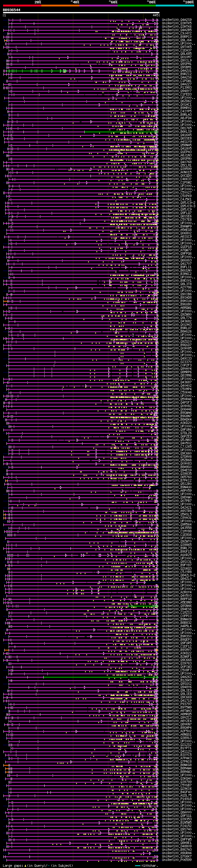Select hit UniRef100_Q7DMV8
The height and width of the screenshot is (868, 197).
click(x=177, y=457)
